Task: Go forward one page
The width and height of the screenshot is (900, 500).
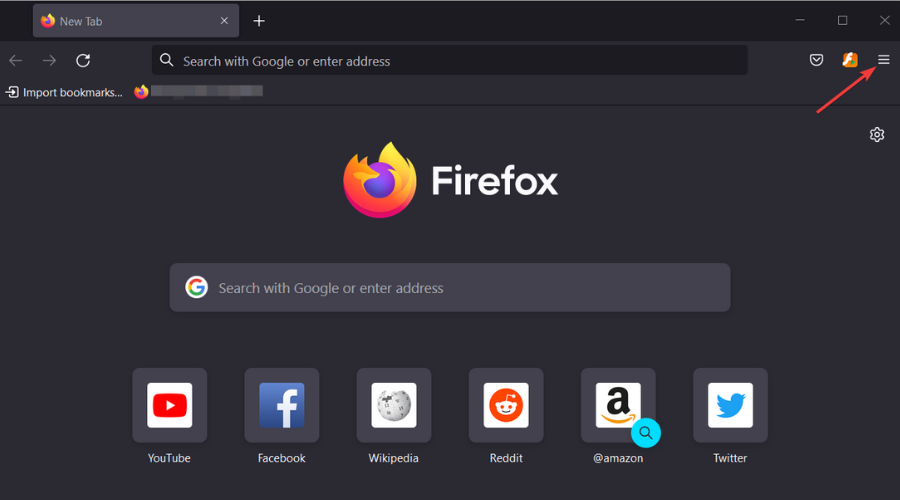Action: click(x=49, y=60)
